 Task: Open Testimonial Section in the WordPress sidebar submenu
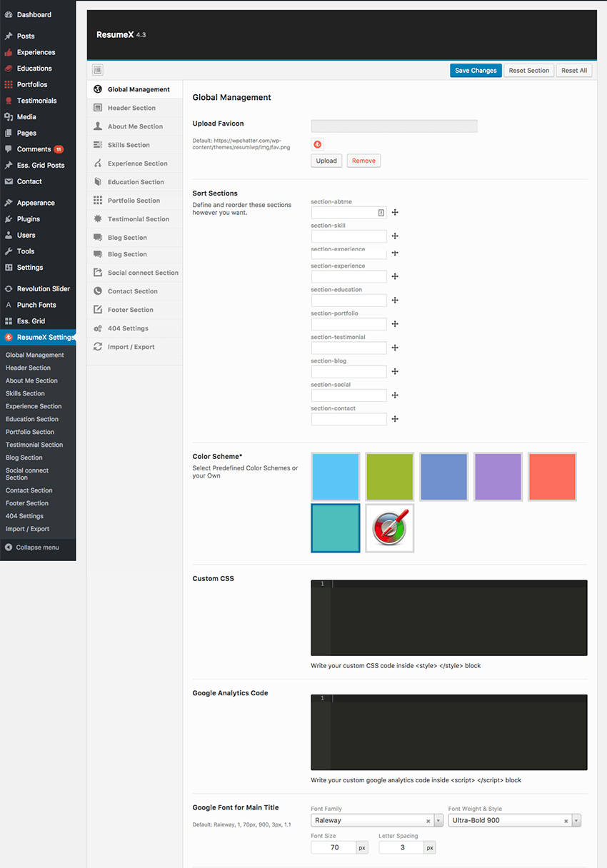tap(34, 445)
